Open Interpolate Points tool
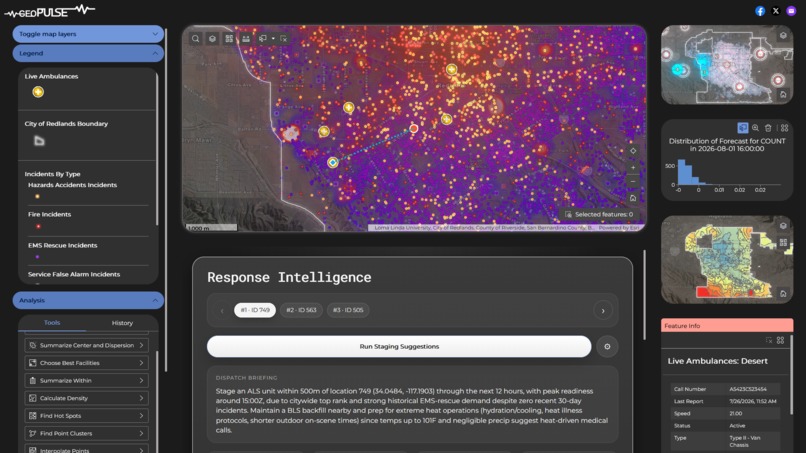This screenshot has width=806, height=453. click(86, 449)
